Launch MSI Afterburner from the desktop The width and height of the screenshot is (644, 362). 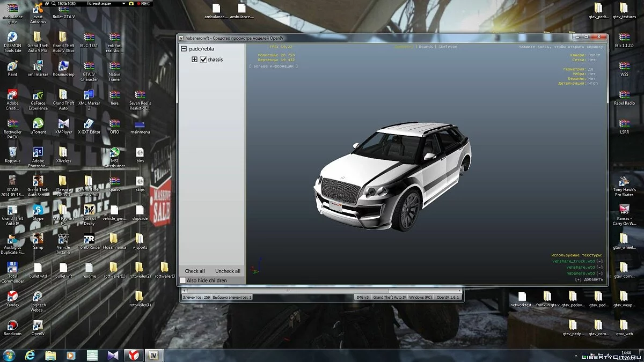tap(114, 153)
